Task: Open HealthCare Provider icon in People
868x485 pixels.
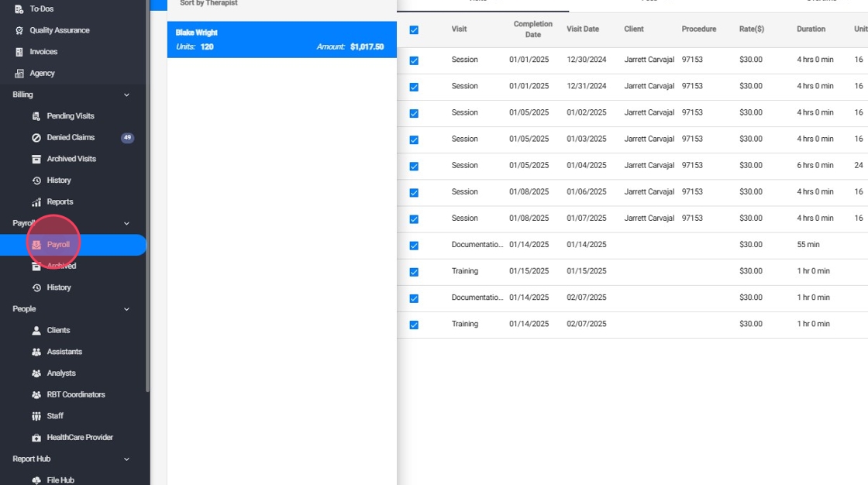Action: (36, 438)
